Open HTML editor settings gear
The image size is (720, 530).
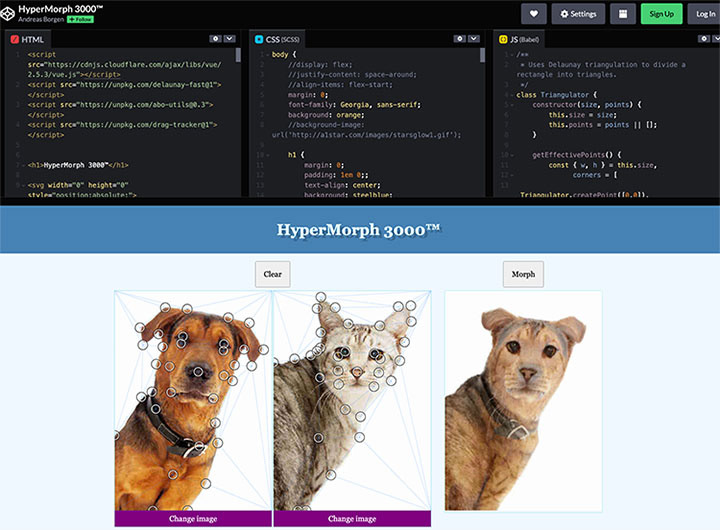tap(215, 39)
